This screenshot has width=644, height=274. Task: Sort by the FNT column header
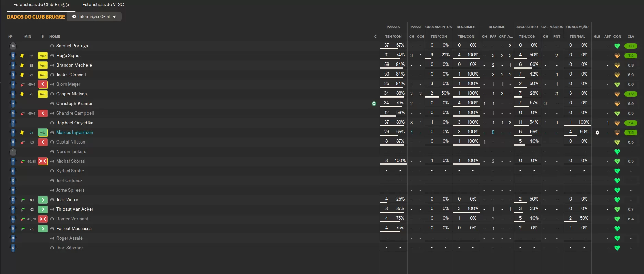[x=557, y=37]
